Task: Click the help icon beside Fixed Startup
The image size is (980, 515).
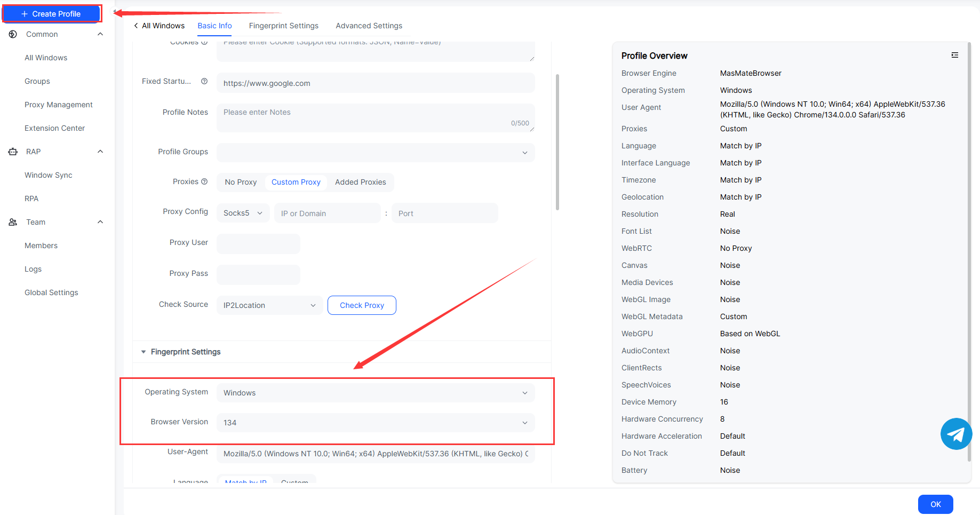Action: tap(204, 81)
